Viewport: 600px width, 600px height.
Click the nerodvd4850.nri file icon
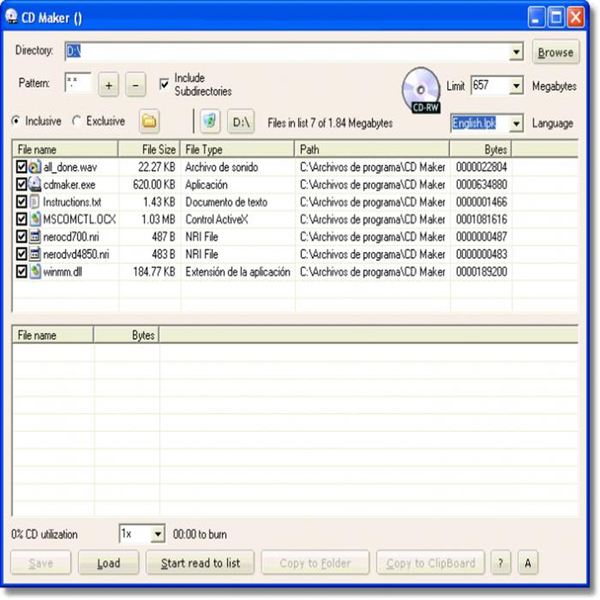34,254
